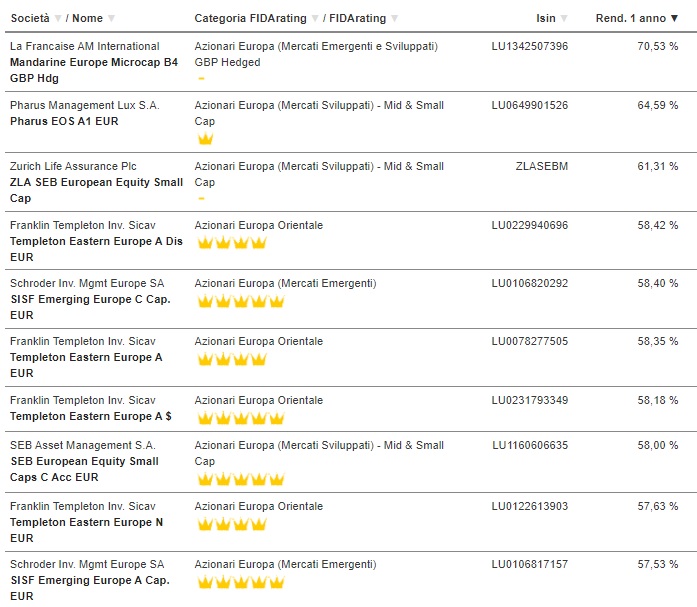
Task: Select Zurich Life Assurance Plc company name
Action: click(73, 166)
